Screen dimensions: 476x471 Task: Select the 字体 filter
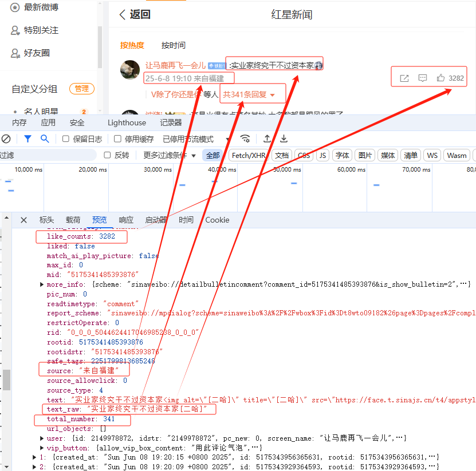click(342, 156)
